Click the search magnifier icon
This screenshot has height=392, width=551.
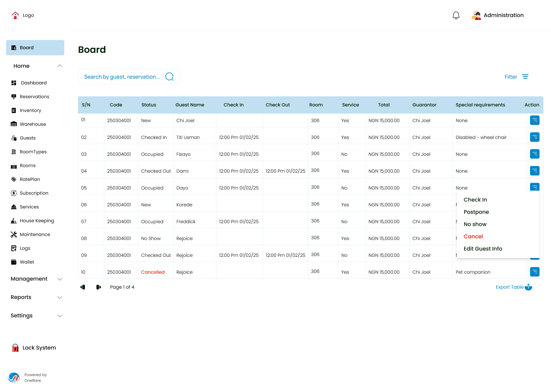tap(170, 77)
